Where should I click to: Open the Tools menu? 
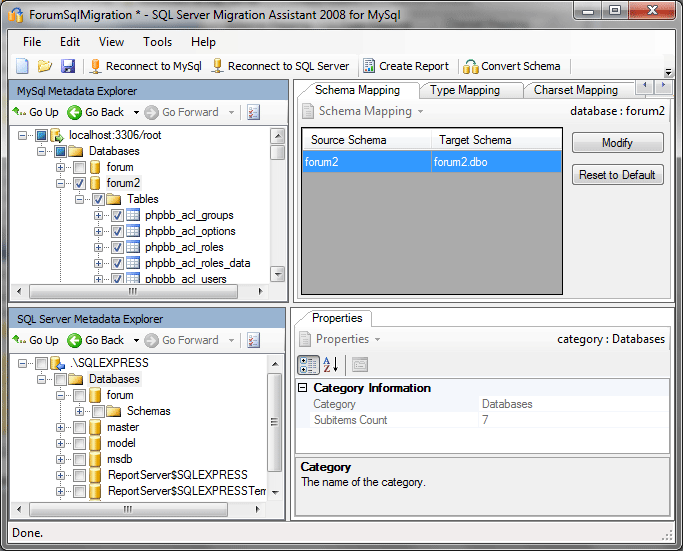pyautogui.click(x=157, y=42)
